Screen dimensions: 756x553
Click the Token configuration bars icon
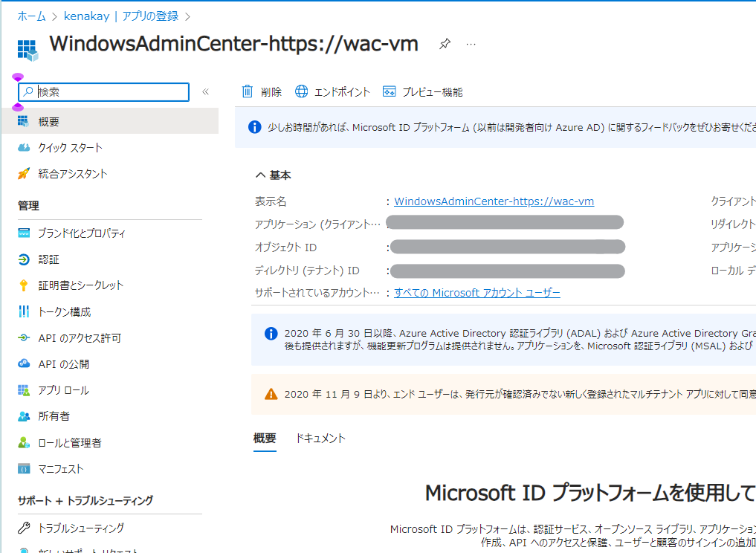(x=24, y=312)
